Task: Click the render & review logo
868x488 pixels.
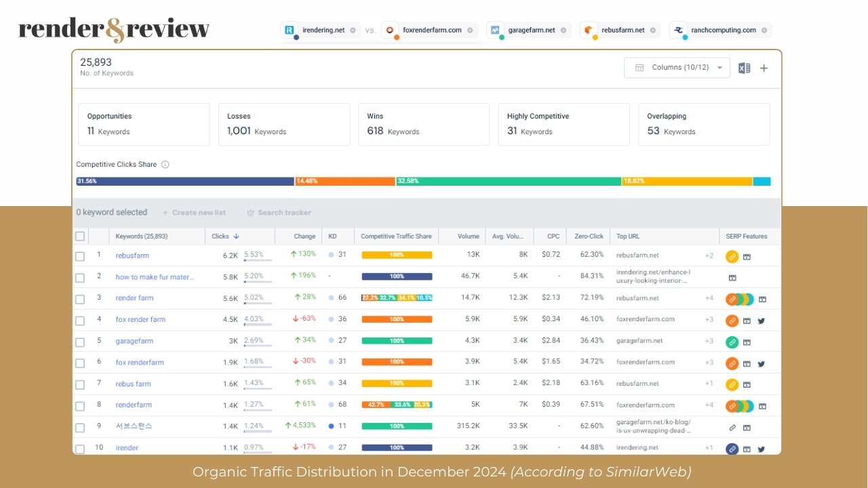Action: point(114,29)
